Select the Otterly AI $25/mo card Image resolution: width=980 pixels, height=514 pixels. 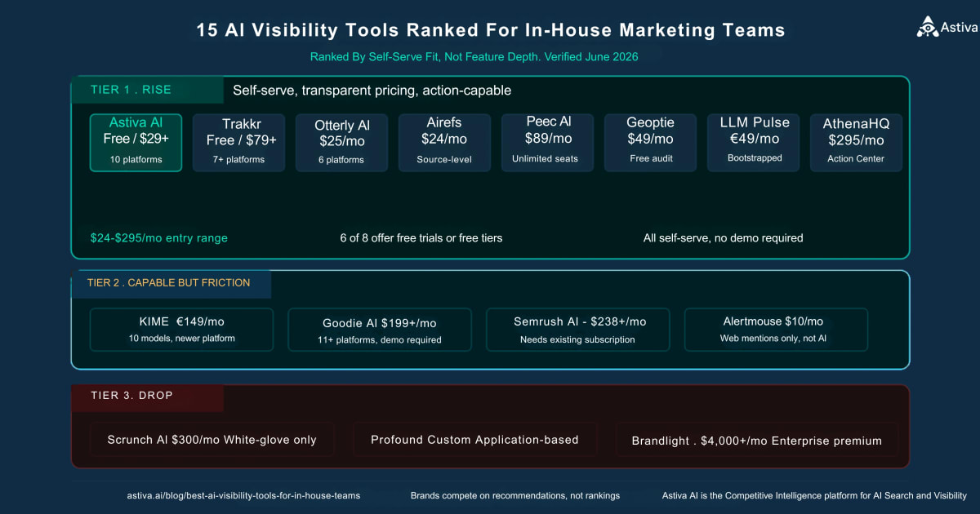point(341,143)
